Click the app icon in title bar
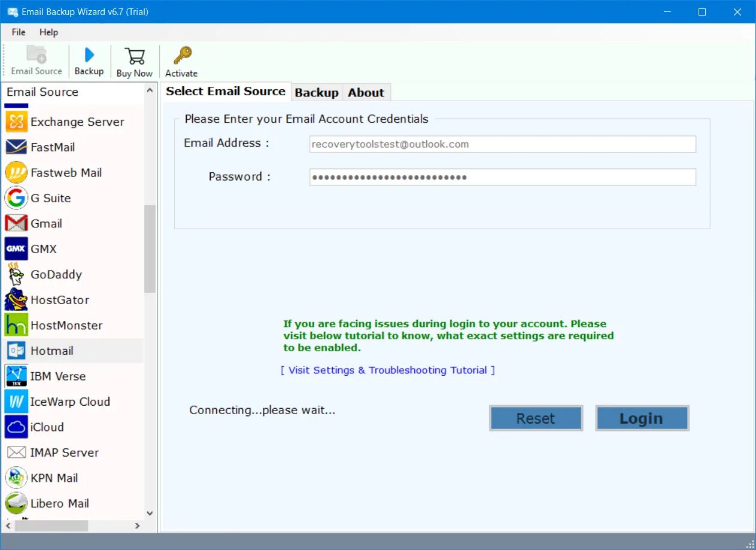This screenshot has height=550, width=756. click(12, 12)
